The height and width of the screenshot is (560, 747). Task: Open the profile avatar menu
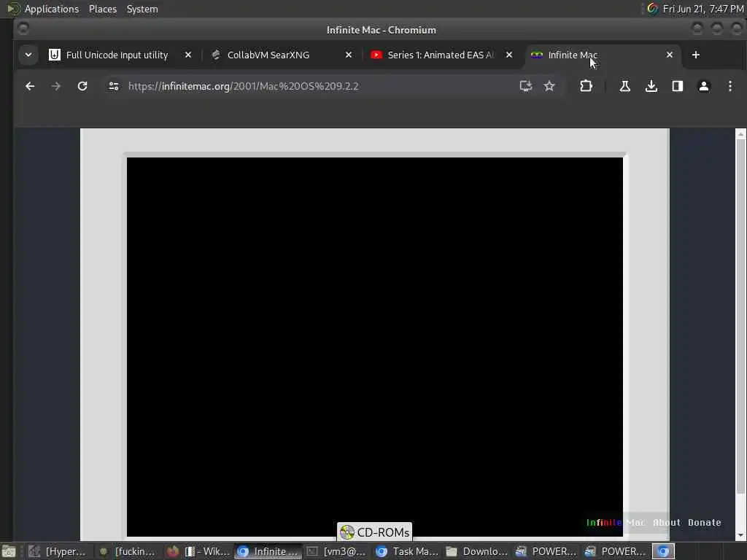704,86
